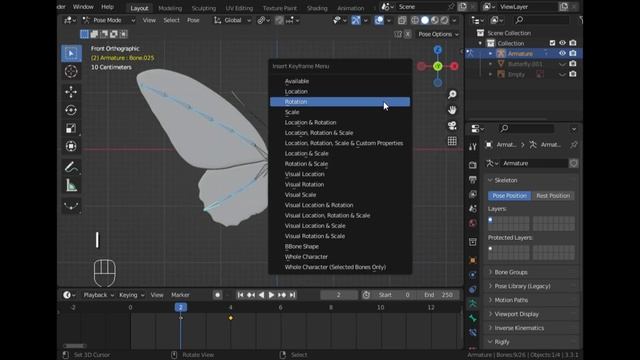Click the End frame field
Viewport: 640px width, 360px height.
click(439, 295)
